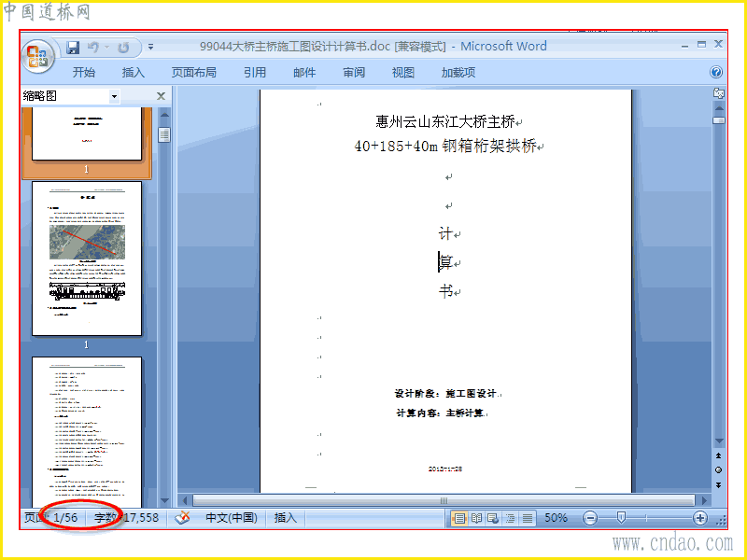Save the document with the floppy icon
The image size is (747, 560).
tap(73, 48)
